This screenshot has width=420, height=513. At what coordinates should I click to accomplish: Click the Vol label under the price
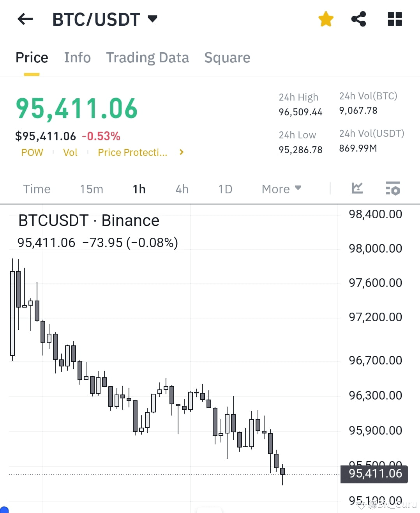[x=70, y=152]
